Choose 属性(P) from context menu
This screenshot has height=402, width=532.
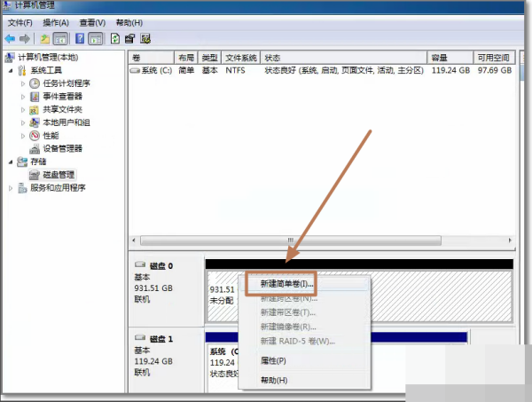pos(304,360)
